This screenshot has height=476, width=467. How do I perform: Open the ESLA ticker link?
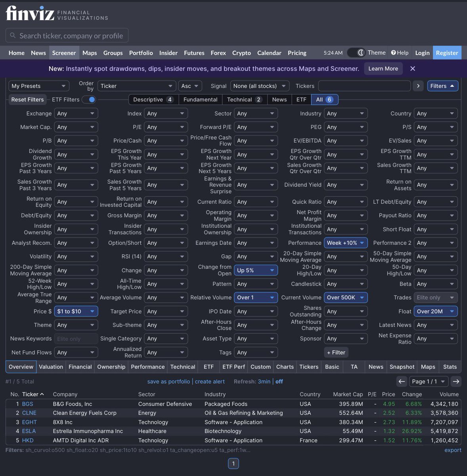coord(29,431)
